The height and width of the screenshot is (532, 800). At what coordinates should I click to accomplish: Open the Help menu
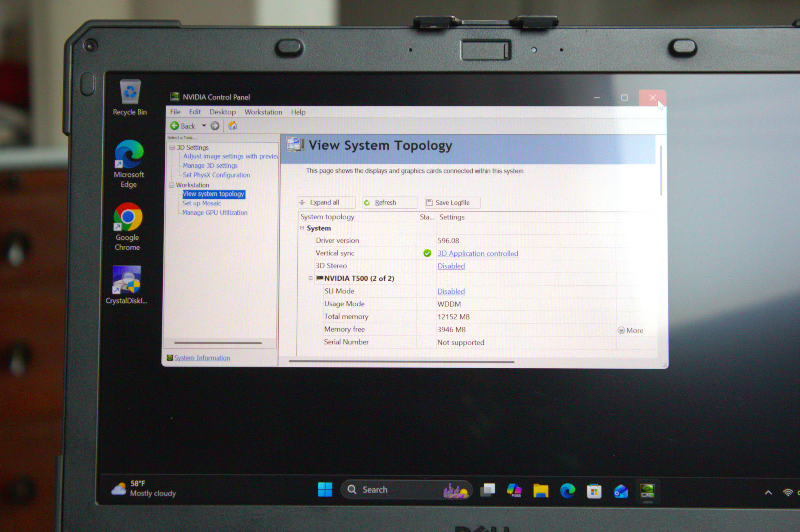pos(298,112)
